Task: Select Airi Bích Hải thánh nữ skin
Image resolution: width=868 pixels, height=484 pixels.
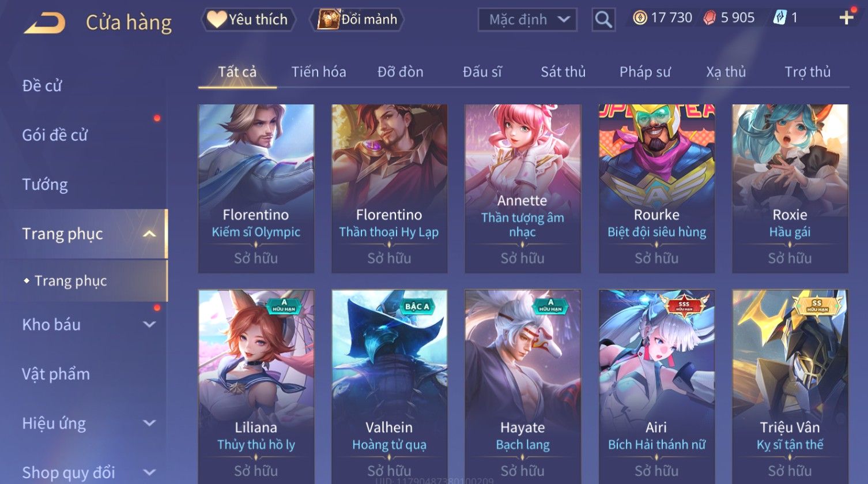Action: (656, 387)
